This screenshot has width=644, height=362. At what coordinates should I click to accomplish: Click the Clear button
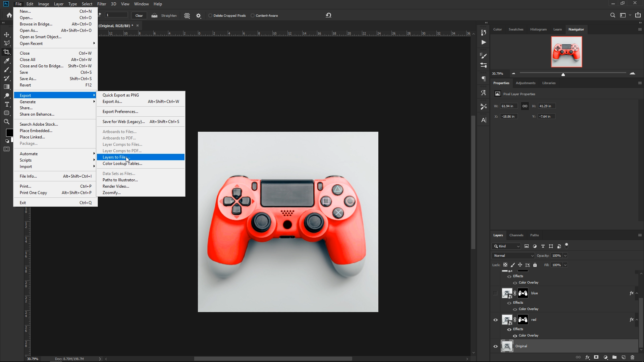pyautogui.click(x=139, y=15)
